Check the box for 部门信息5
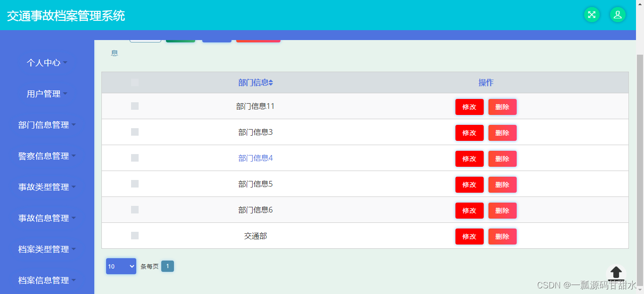Screen dimensions: 644x294 pyautogui.click(x=135, y=184)
